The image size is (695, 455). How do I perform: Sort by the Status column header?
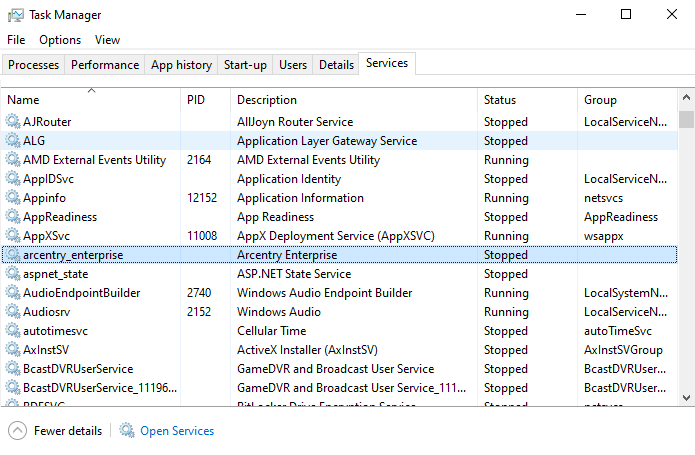point(527,99)
